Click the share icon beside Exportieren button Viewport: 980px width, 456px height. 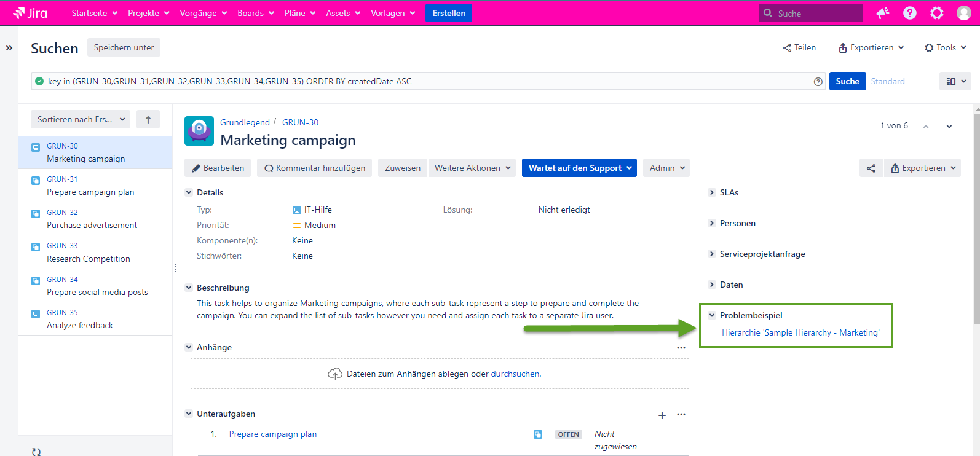click(871, 168)
